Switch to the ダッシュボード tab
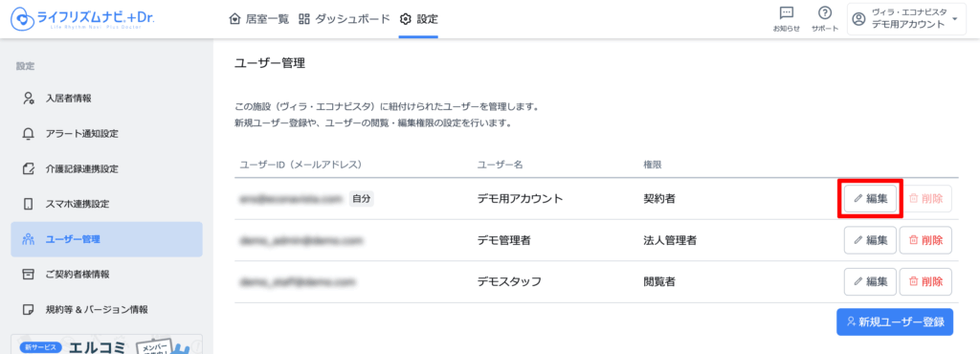Screen dimensions: 980x354 point(344,19)
